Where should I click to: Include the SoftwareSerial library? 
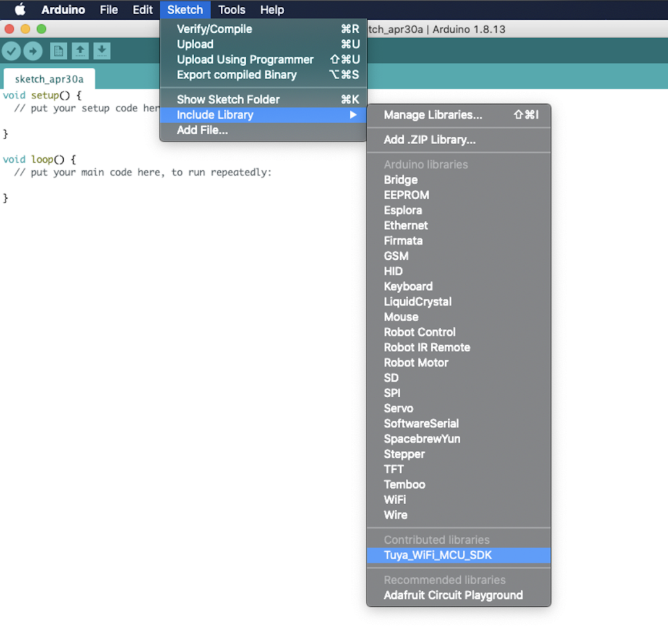459,424
